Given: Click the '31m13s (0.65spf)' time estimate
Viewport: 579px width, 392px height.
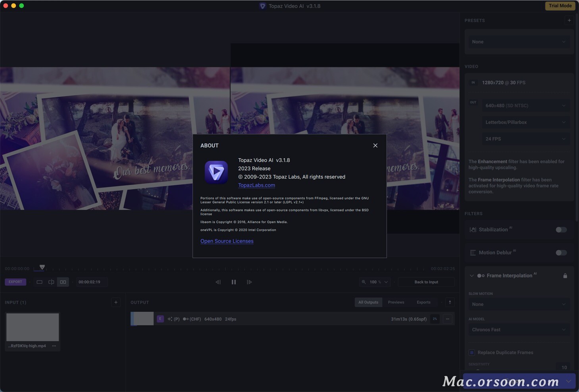Looking at the screenshot, I should tap(409, 319).
